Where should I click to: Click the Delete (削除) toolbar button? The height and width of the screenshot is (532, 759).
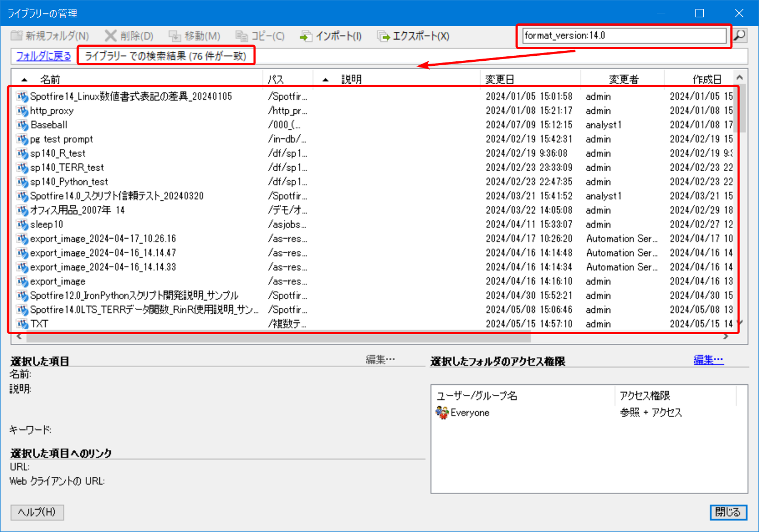129,36
